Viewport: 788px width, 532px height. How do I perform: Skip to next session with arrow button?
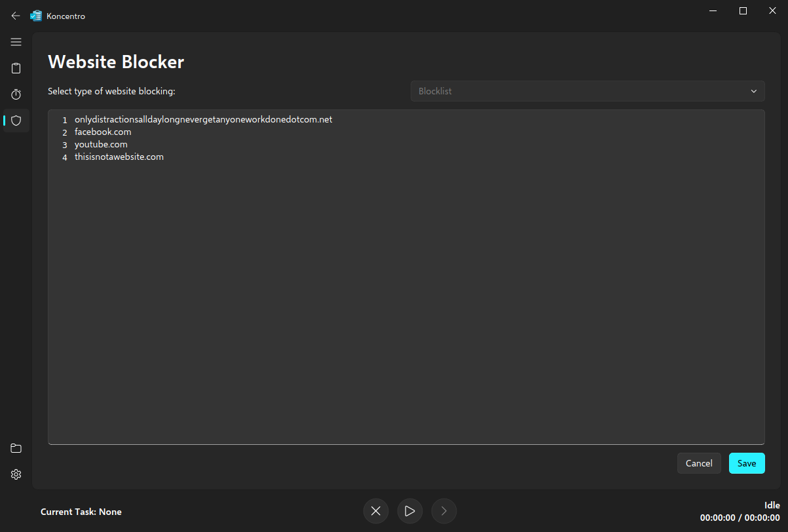pos(443,511)
